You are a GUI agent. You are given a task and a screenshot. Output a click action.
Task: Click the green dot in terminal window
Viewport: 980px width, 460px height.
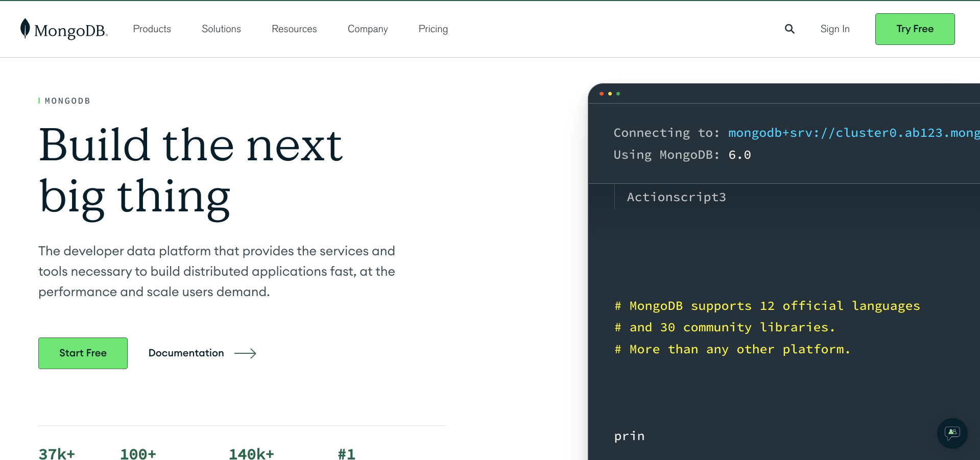(618, 94)
